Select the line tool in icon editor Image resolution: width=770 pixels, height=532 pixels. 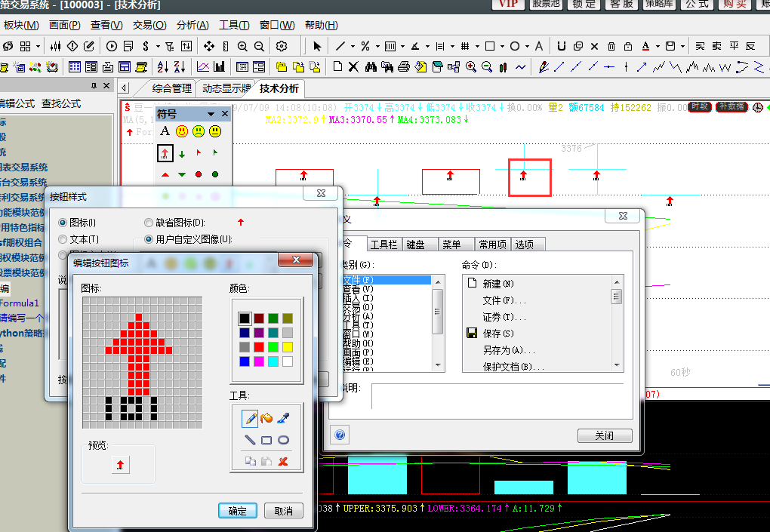point(250,440)
